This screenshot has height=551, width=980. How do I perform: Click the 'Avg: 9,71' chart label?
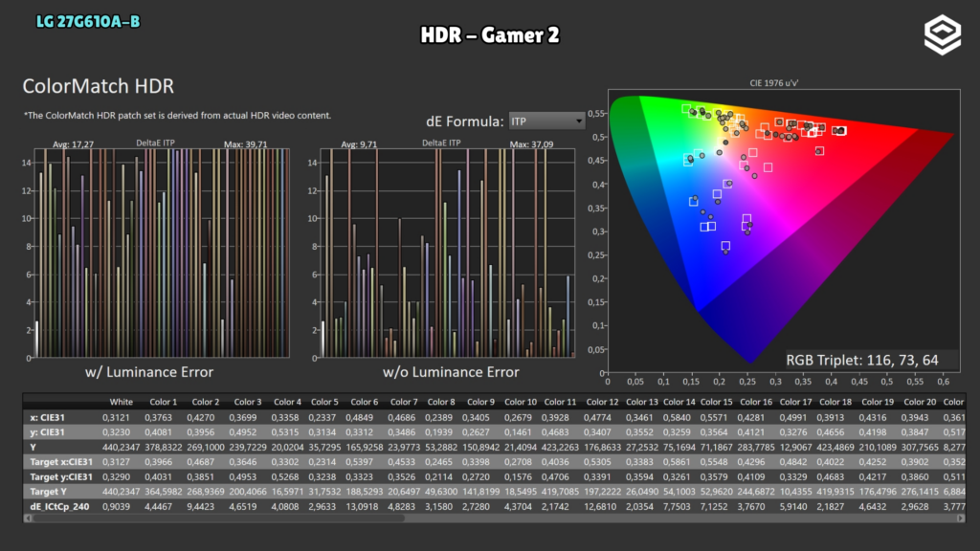[359, 144]
